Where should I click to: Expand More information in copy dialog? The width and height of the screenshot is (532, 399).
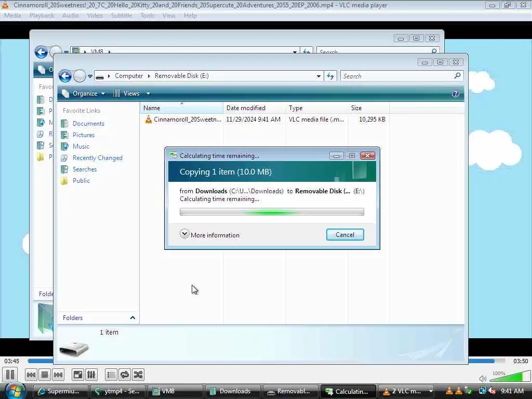[210, 235]
